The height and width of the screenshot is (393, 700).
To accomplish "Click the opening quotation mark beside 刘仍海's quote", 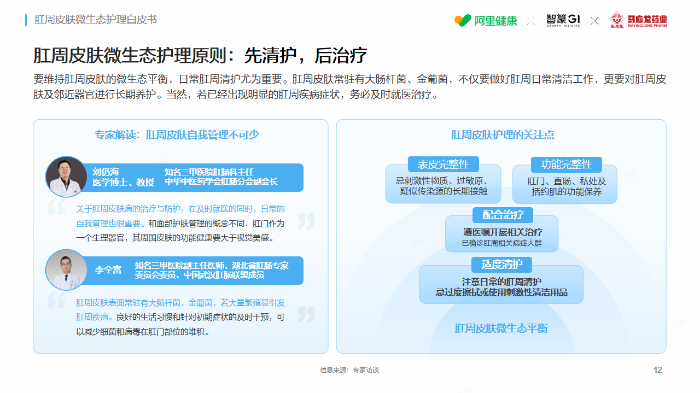I will tap(57, 207).
